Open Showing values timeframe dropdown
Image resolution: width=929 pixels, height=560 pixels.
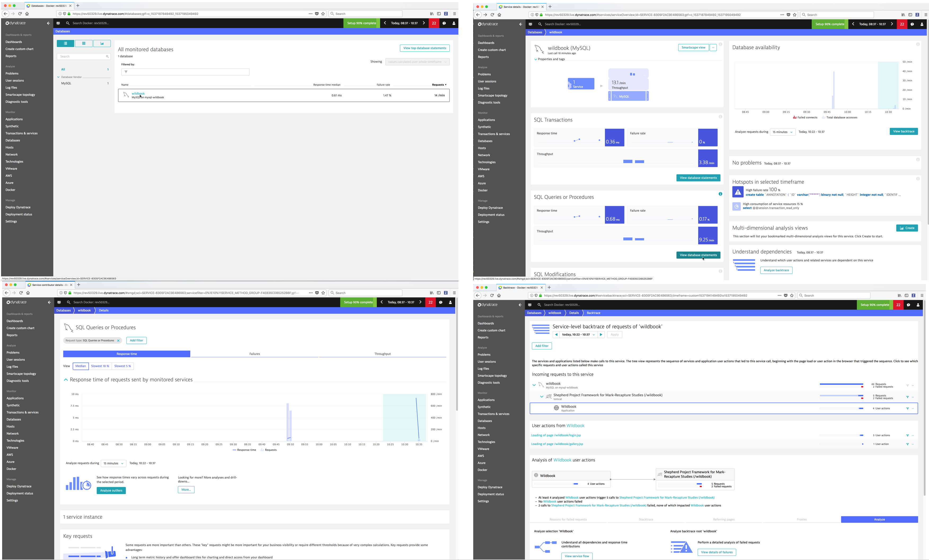coord(417,62)
